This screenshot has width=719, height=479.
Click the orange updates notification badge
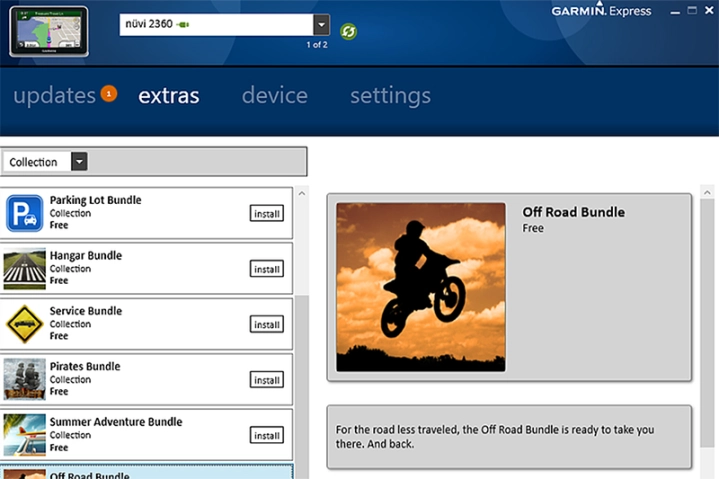pyautogui.click(x=109, y=94)
